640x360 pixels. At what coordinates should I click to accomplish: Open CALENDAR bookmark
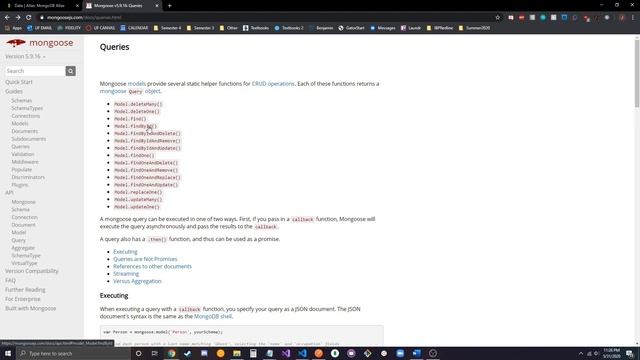(x=134, y=28)
